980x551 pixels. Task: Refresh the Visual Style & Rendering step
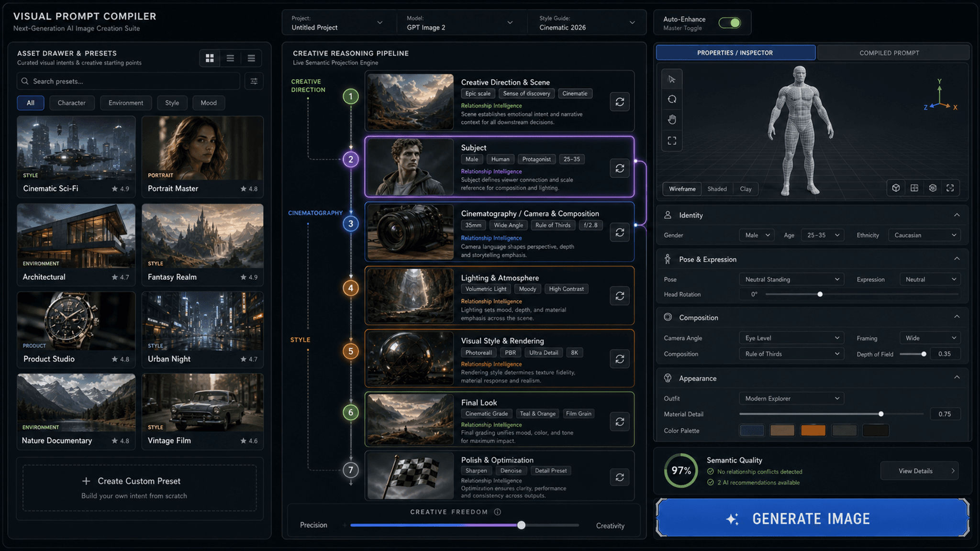coord(620,359)
